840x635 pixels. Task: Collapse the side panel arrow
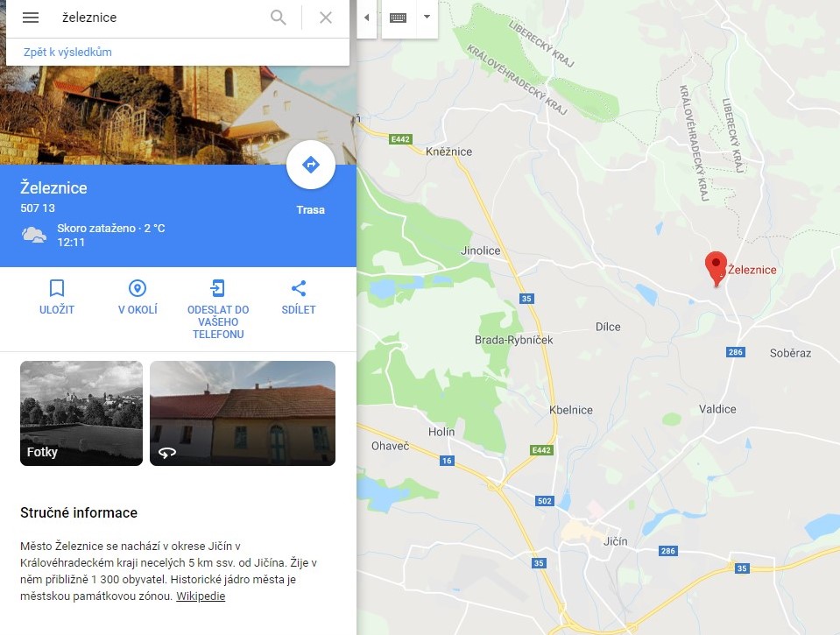tap(367, 18)
